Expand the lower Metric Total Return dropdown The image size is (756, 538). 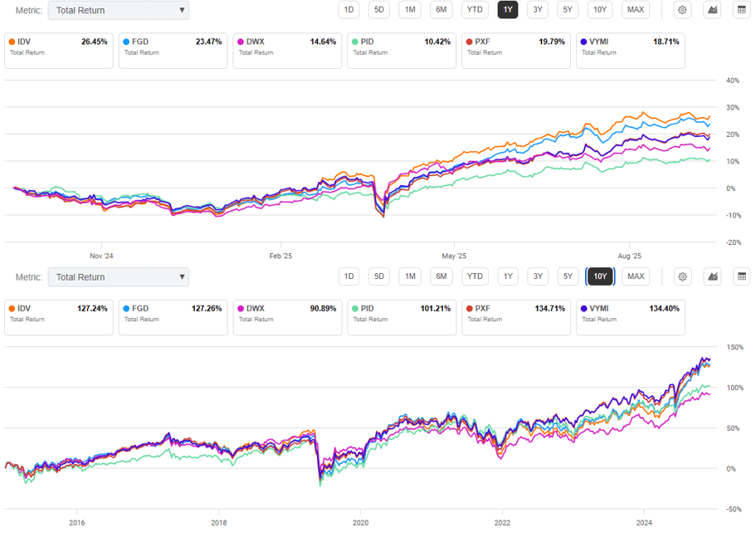tap(118, 277)
